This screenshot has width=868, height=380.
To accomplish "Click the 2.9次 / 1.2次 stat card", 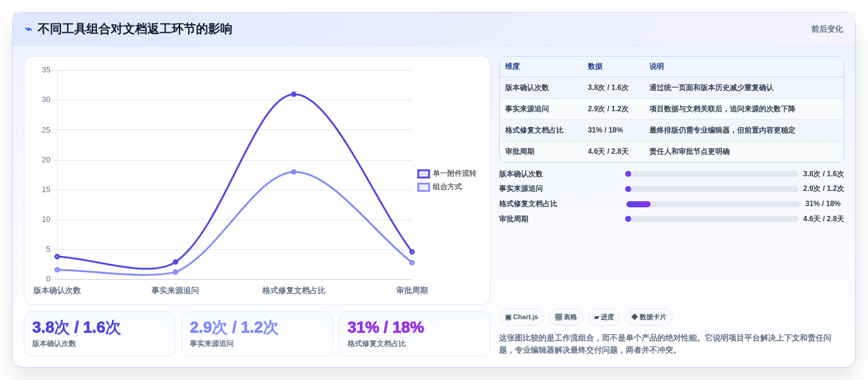I will coord(257,334).
